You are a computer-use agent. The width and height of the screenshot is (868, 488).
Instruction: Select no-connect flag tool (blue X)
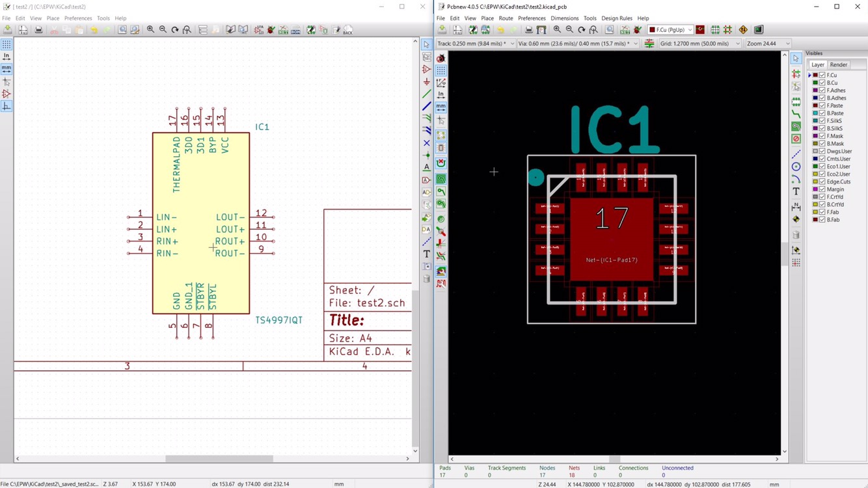point(427,143)
